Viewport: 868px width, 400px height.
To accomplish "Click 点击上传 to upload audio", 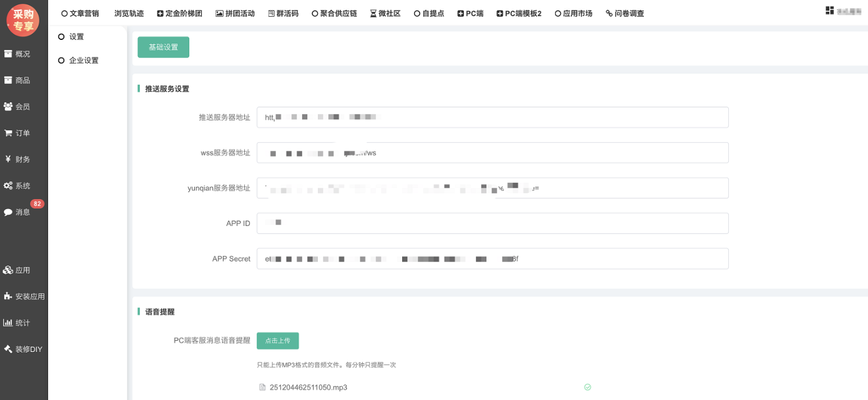I will pyautogui.click(x=277, y=341).
